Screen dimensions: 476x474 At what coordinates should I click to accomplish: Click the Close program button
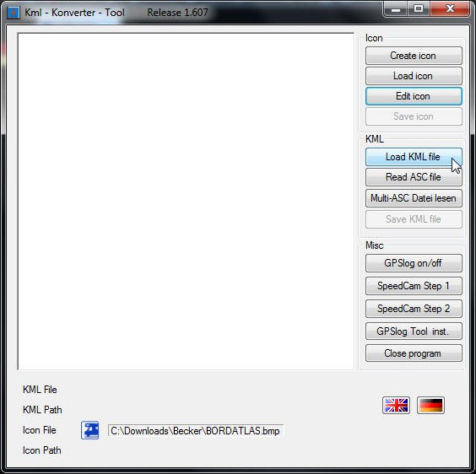click(414, 353)
